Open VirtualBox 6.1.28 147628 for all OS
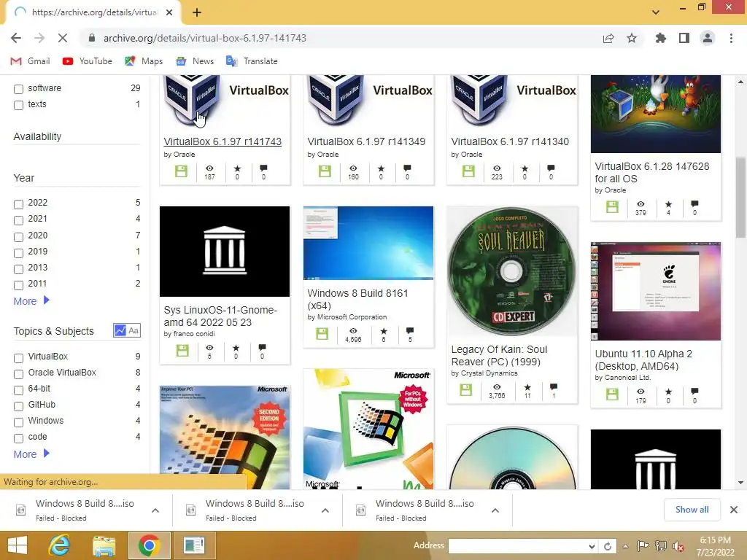This screenshot has height=560, width=747. [x=651, y=172]
